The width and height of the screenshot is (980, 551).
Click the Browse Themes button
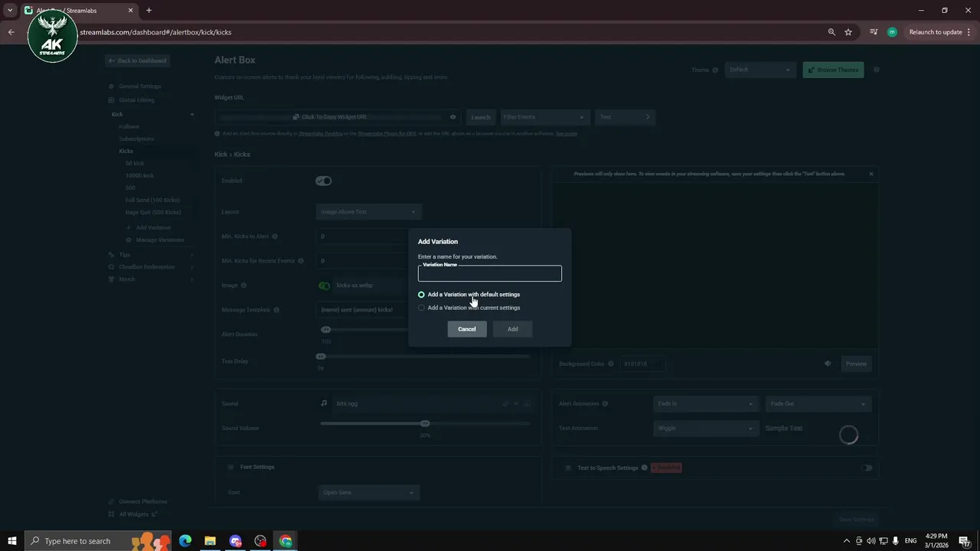(x=833, y=70)
